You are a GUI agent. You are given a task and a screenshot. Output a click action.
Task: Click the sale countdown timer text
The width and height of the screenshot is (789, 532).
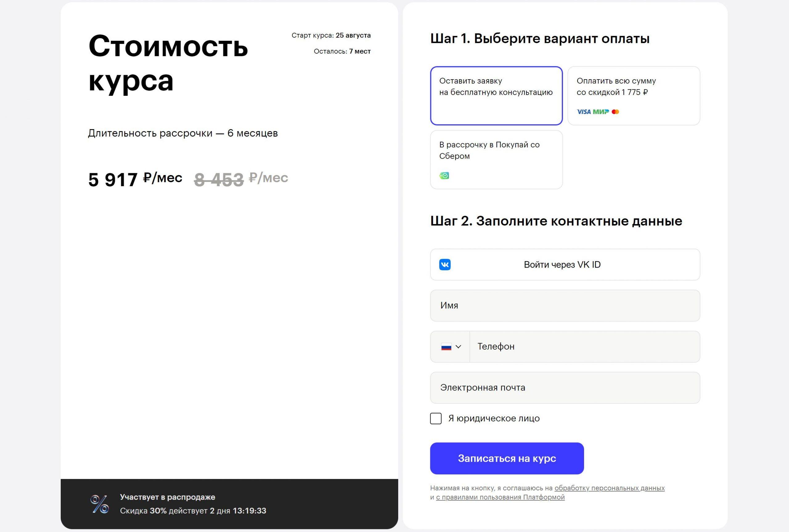pyautogui.click(x=249, y=511)
